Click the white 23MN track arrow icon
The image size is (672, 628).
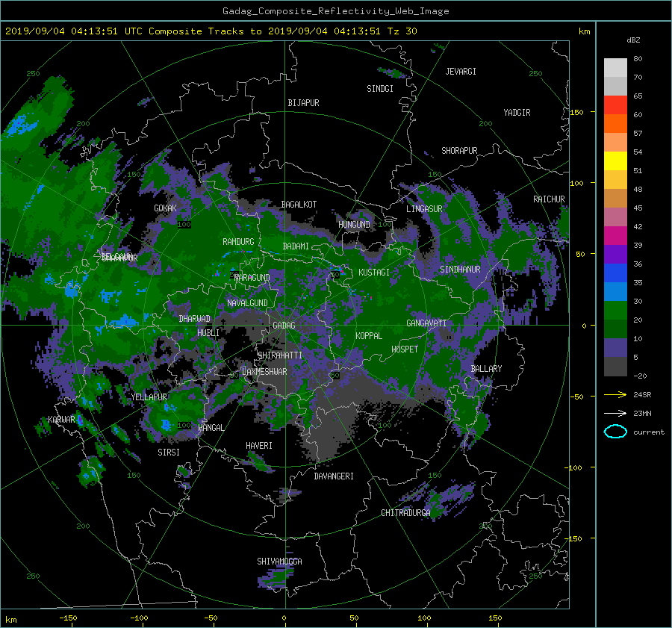coord(615,413)
